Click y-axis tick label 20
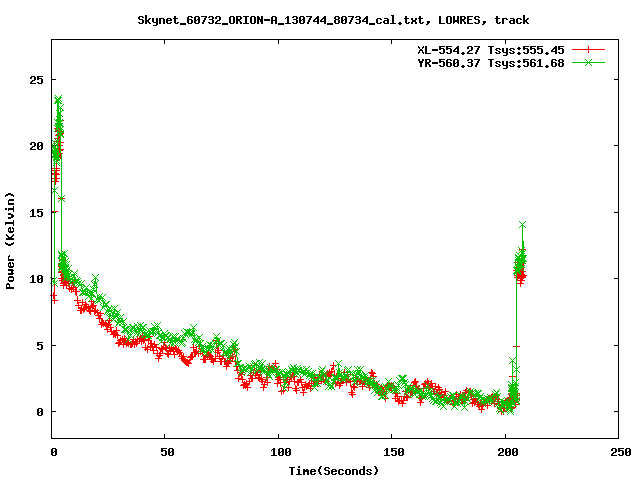 click(x=36, y=146)
